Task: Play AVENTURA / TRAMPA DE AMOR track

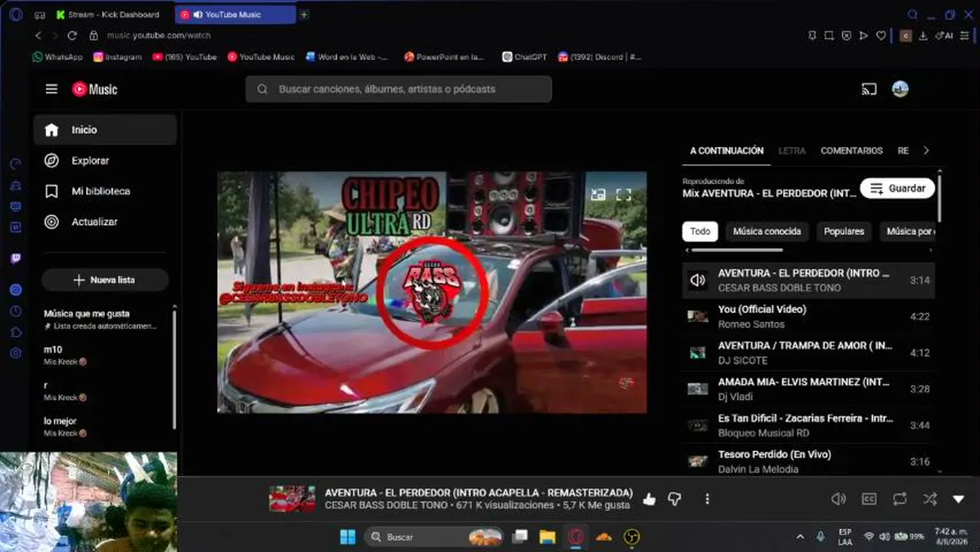Action: point(808,353)
